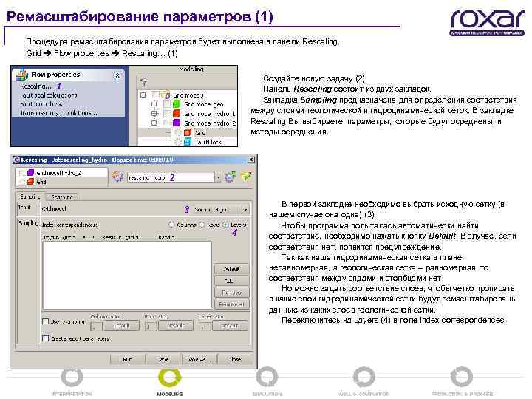The image size is (532, 399).
Task: Click the blue gears job settings icon
Action: point(230,177)
